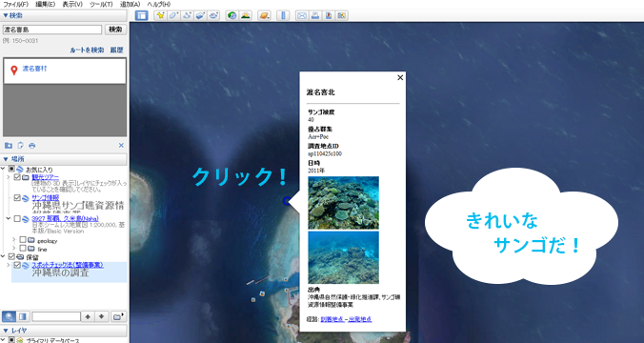The height and width of the screenshot is (343, 644).
Task: Uncheck the サンゴ情報 checkbox
Action: click(17, 198)
